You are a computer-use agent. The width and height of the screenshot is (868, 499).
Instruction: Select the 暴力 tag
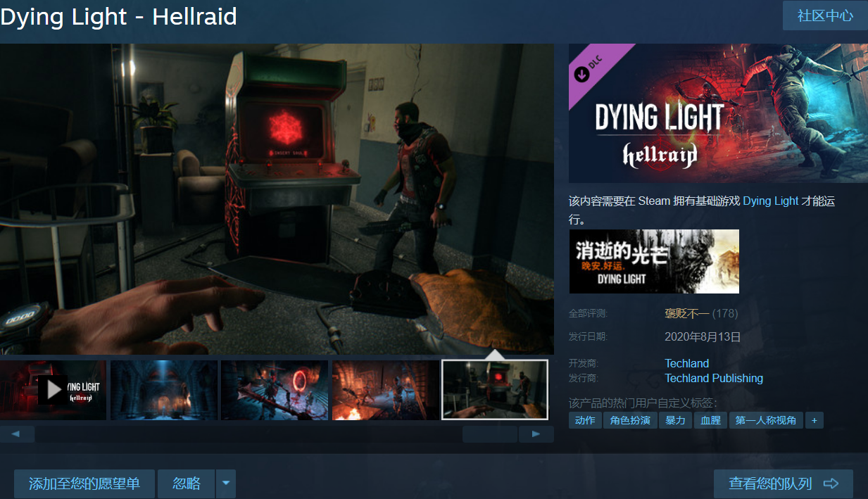click(675, 420)
